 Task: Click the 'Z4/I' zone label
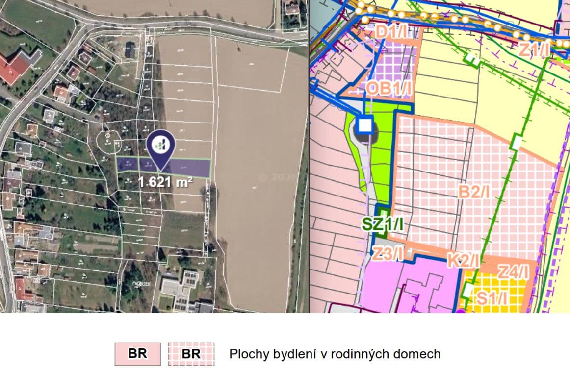513,272
